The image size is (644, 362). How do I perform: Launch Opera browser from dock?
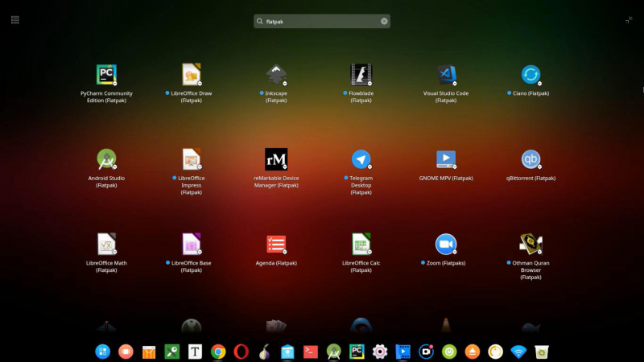(241, 352)
